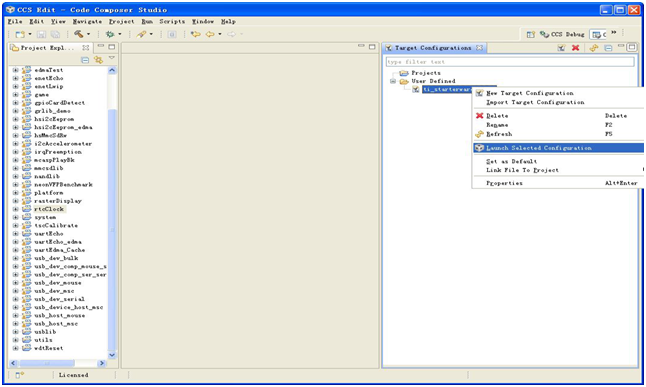Select the neonVFPBenchmark project
This screenshot has width=646, height=387.
click(63, 185)
